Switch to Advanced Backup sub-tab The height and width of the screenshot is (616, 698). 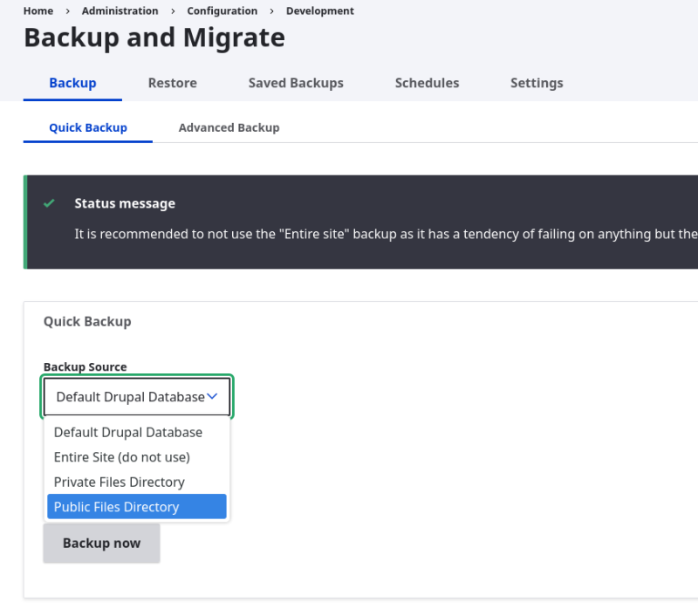[229, 127]
